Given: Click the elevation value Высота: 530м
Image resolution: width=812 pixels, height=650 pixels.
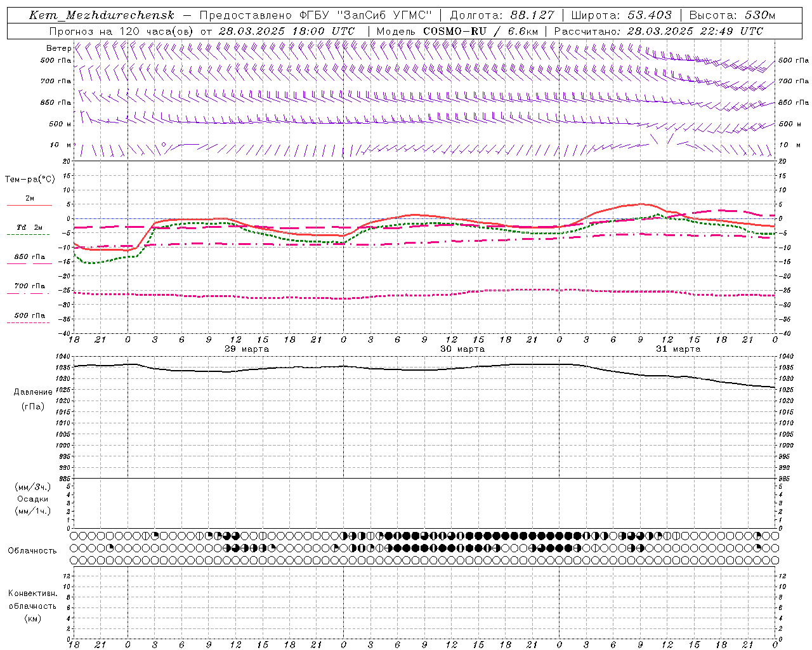Looking at the screenshot, I should (731, 15).
